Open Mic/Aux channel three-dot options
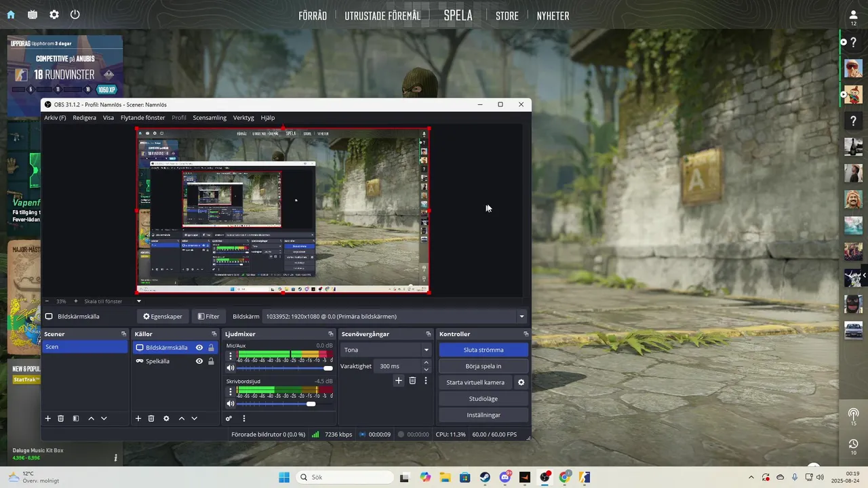Viewport: 868px width, 488px height. [231, 356]
